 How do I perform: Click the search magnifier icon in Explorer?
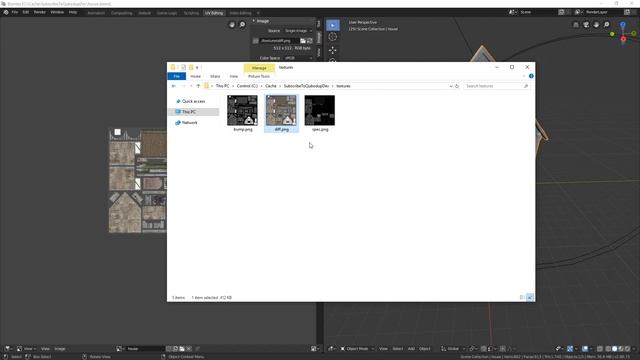point(526,86)
